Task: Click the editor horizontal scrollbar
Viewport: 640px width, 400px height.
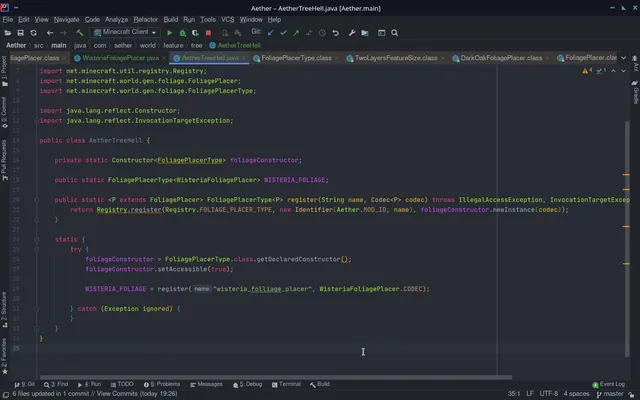Action: point(276,377)
